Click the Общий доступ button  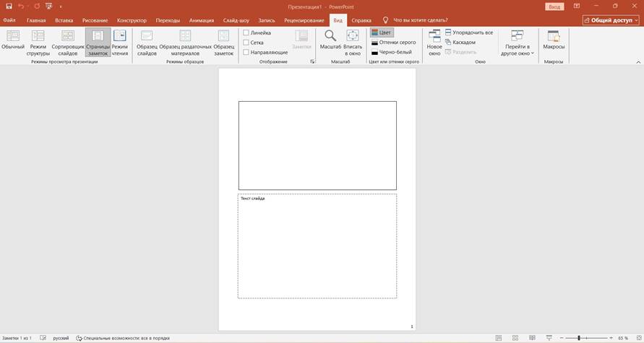(x=611, y=20)
